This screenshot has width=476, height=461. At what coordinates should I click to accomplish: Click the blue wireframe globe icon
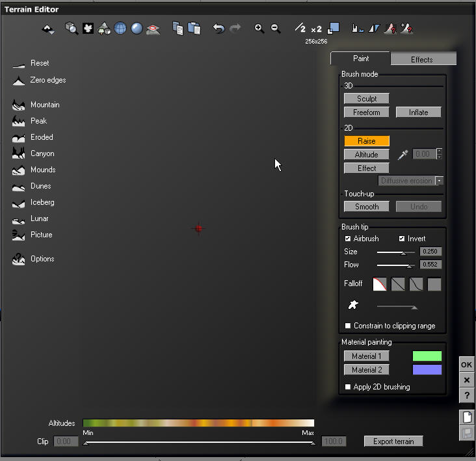(x=120, y=29)
